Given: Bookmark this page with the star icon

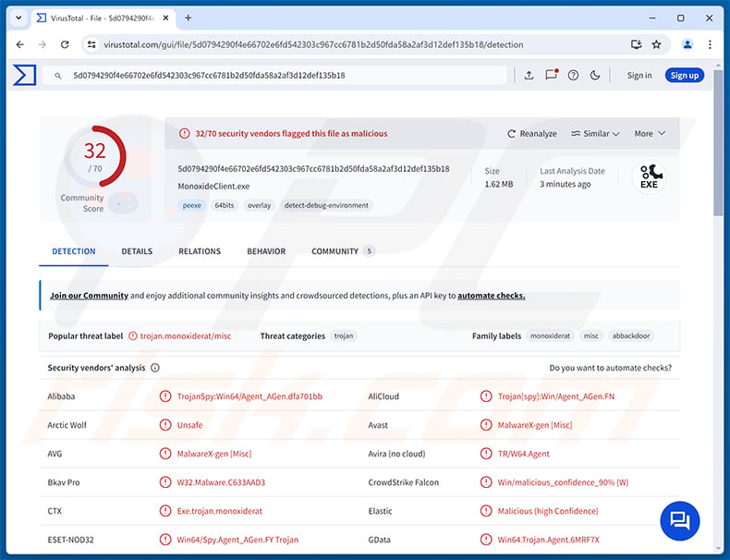Looking at the screenshot, I should (x=656, y=44).
